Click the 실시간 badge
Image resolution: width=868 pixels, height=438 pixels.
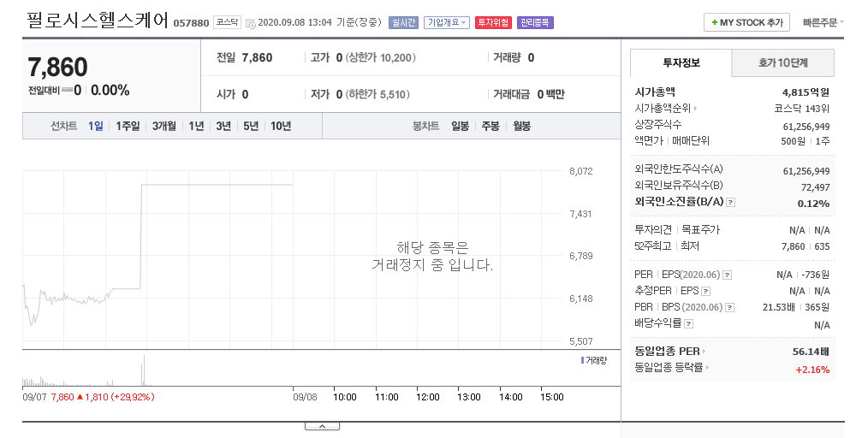[403, 23]
